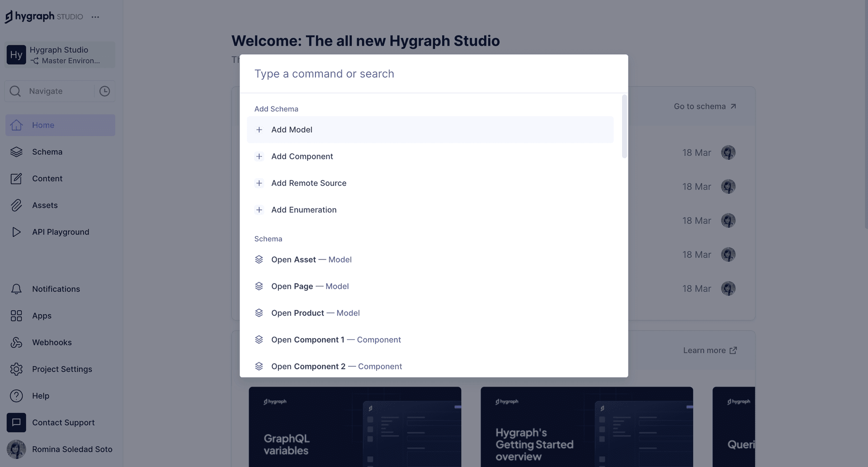Select Open Component 1 command

pos(430,340)
